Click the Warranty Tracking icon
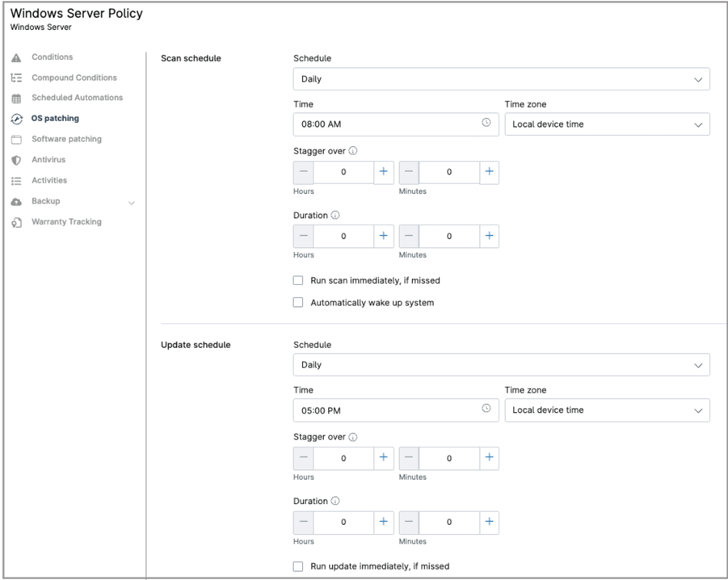 pos(16,222)
